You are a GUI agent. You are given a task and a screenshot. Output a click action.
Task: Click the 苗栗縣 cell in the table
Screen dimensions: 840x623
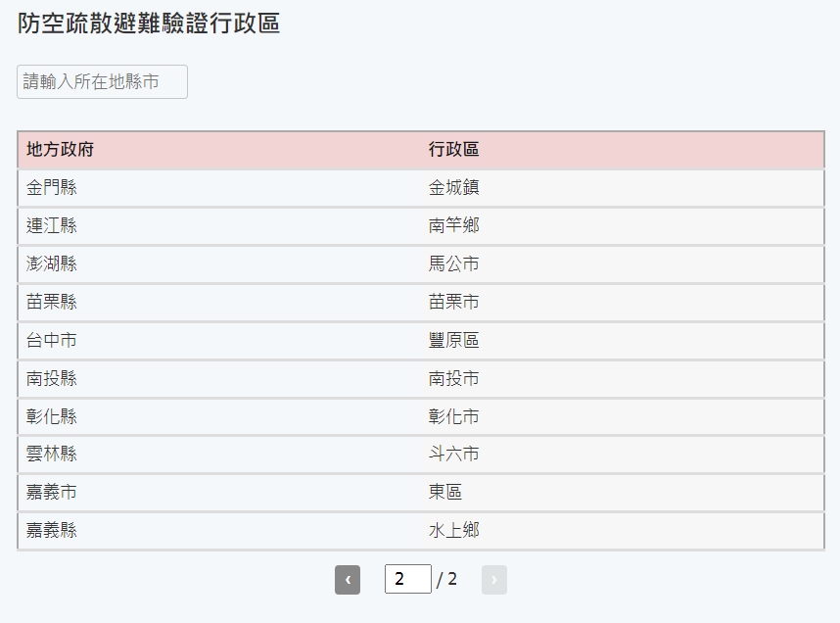[x=52, y=303]
